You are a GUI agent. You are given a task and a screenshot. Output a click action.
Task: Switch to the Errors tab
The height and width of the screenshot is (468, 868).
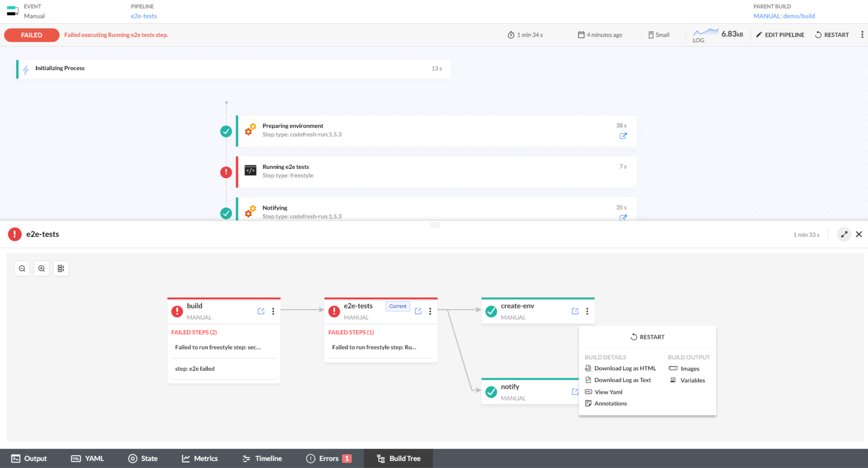[x=329, y=458]
